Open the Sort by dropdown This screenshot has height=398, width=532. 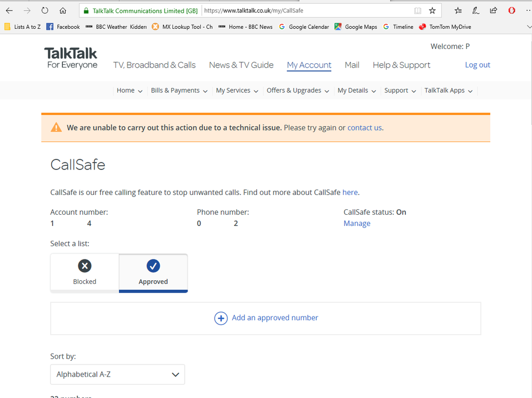tap(117, 374)
